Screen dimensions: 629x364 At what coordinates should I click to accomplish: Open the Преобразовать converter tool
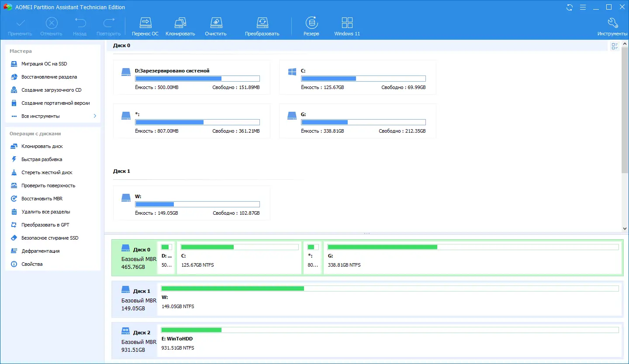[x=262, y=25]
